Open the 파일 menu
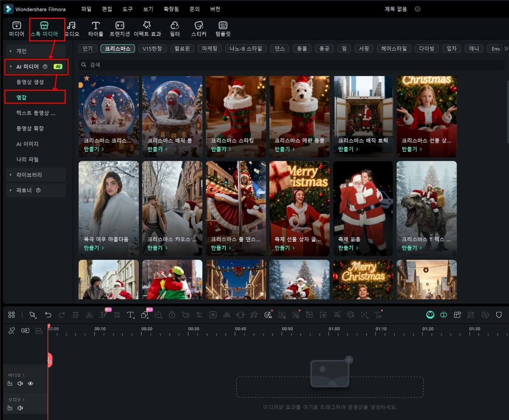The height and width of the screenshot is (420, 509). coord(86,9)
